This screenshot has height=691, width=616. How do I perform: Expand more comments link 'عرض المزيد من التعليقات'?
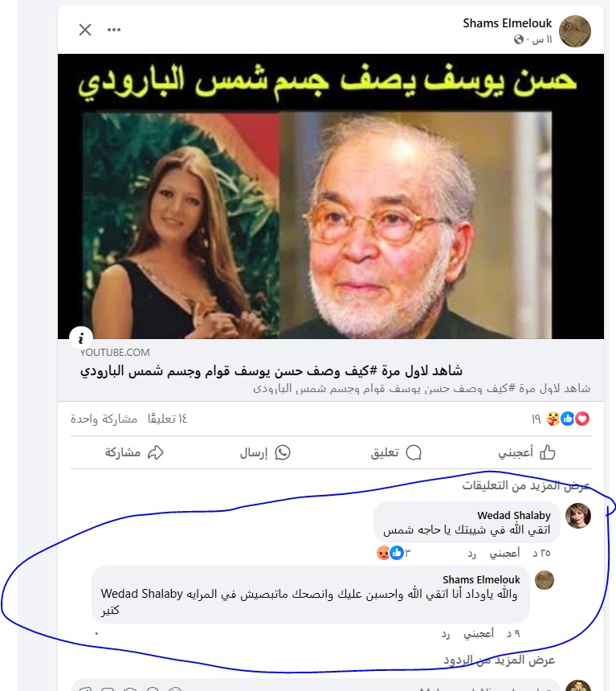point(526,485)
